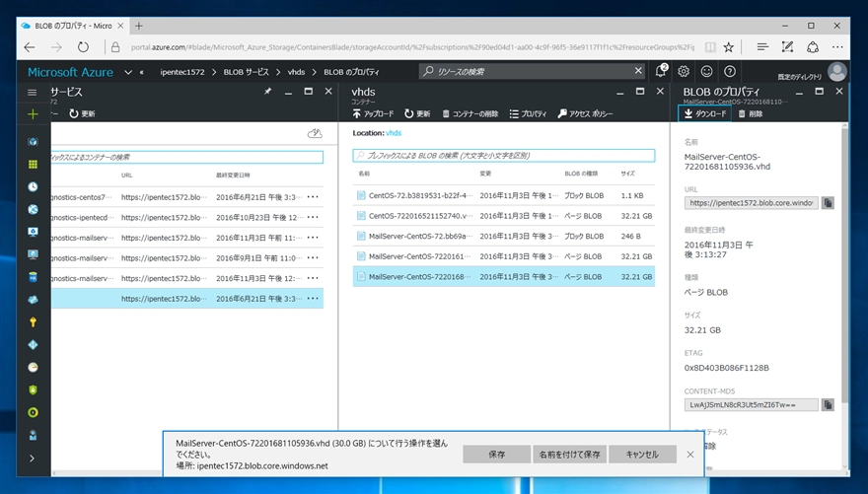
Task: Select the MailServer-CentOS-72.bb69a blob row
Action: click(x=504, y=237)
